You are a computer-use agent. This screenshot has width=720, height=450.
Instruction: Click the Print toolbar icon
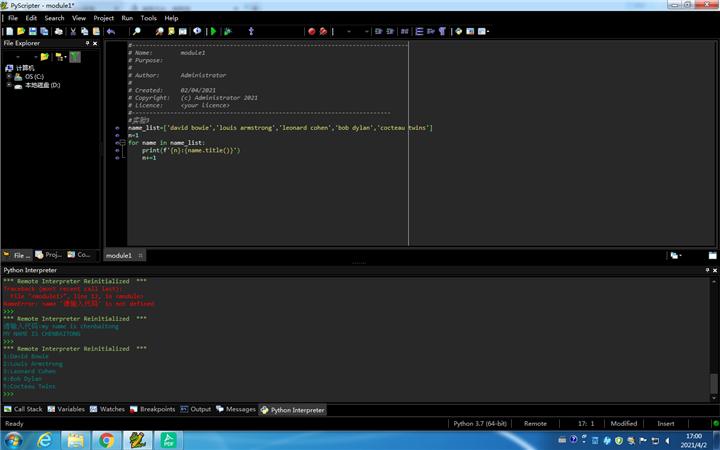[59, 31]
